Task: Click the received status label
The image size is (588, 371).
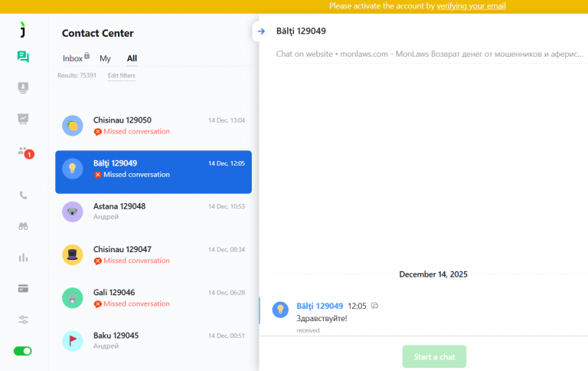Action: (x=308, y=330)
